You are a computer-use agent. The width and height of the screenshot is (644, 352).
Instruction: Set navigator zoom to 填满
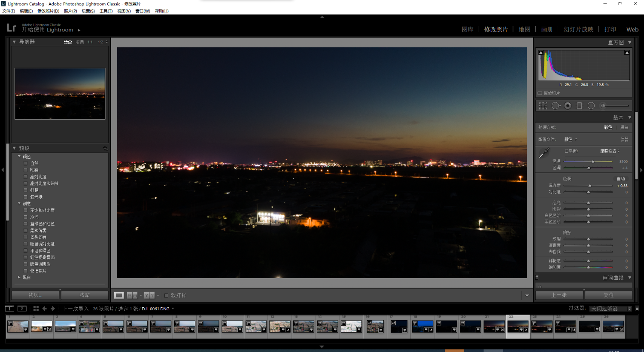(80, 42)
